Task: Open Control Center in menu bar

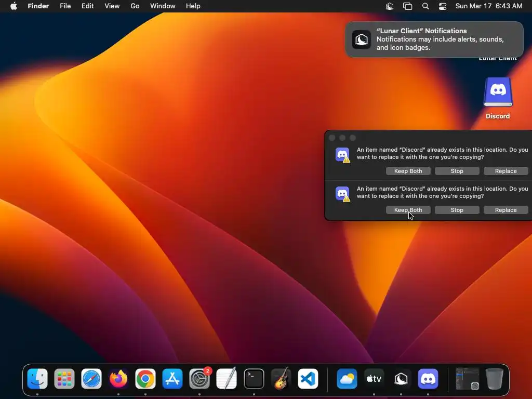Action: (x=443, y=6)
